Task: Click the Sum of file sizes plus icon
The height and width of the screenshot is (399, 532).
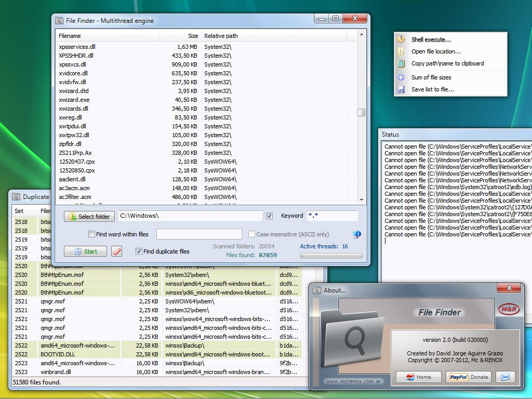Action: (x=401, y=77)
